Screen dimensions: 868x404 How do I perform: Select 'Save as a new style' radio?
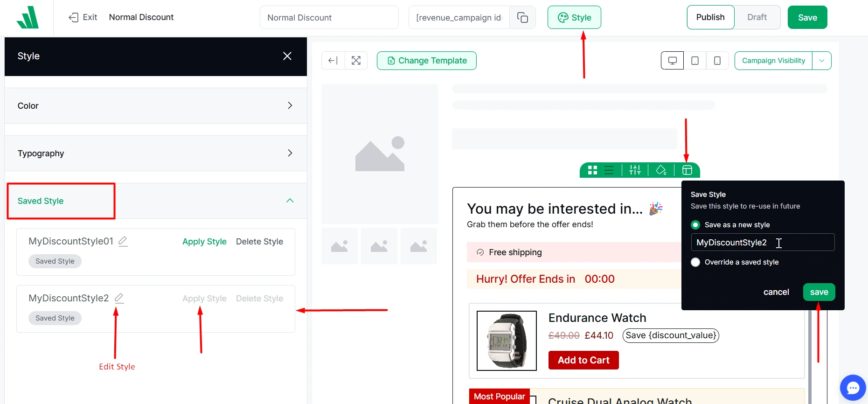point(695,225)
